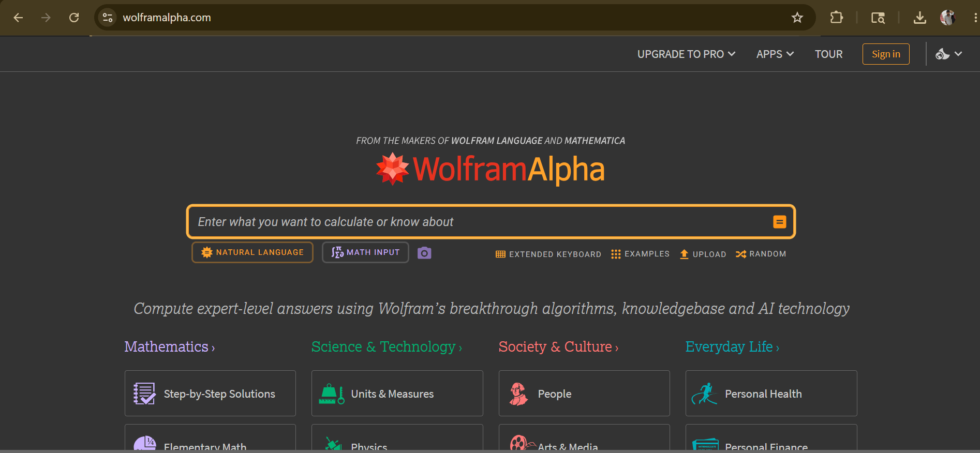Viewport: 980px width, 453px height.
Task: Expand the Apps dropdown menu
Action: click(x=775, y=54)
